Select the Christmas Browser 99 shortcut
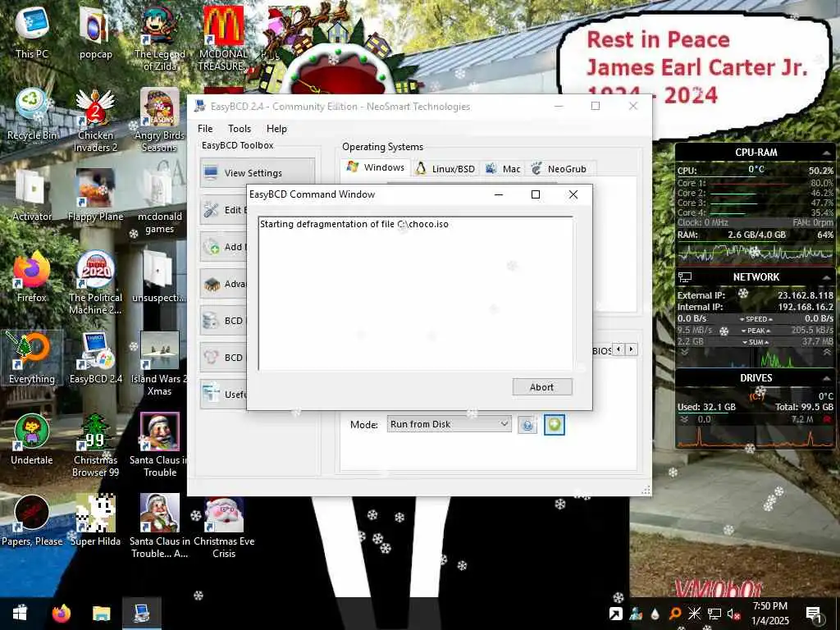 coord(95,445)
